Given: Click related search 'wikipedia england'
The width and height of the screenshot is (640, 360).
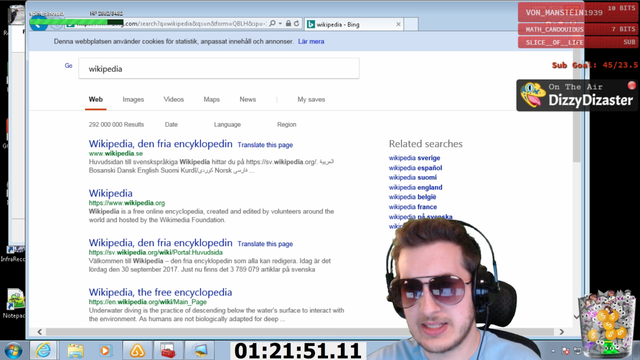Looking at the screenshot, I should (416, 187).
